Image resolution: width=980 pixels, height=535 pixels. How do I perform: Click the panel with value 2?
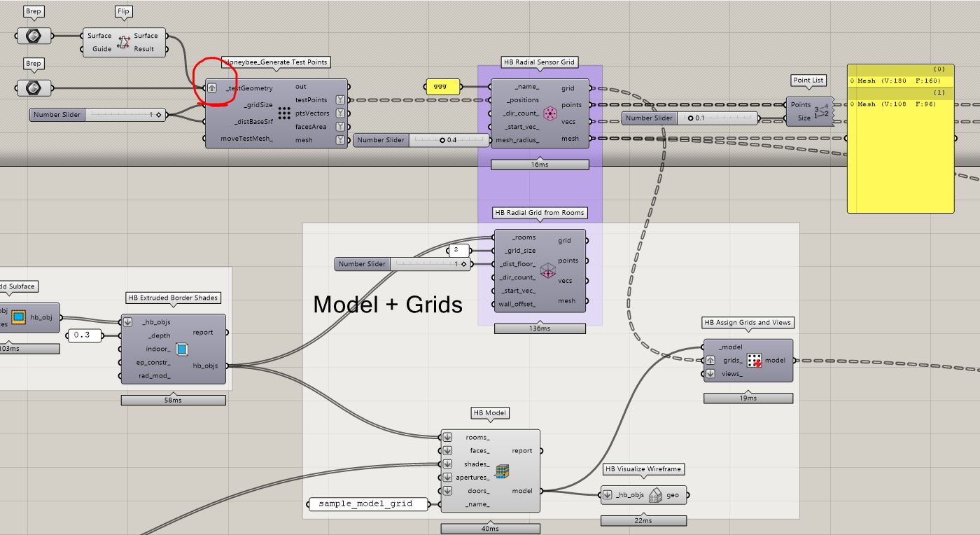[458, 250]
